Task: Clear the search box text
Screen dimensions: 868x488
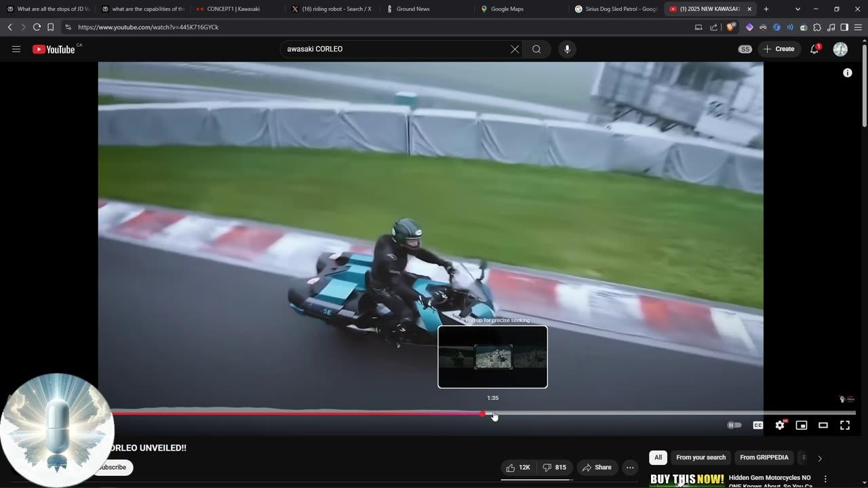Action: 515,49
